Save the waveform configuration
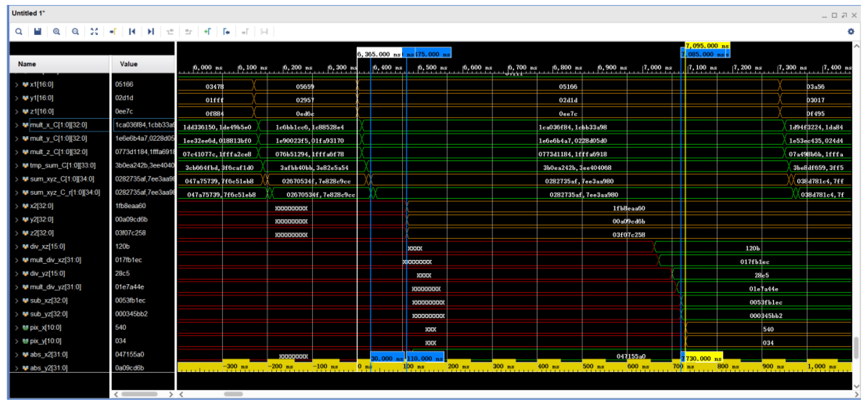This screenshot has width=868, height=407. click(37, 32)
